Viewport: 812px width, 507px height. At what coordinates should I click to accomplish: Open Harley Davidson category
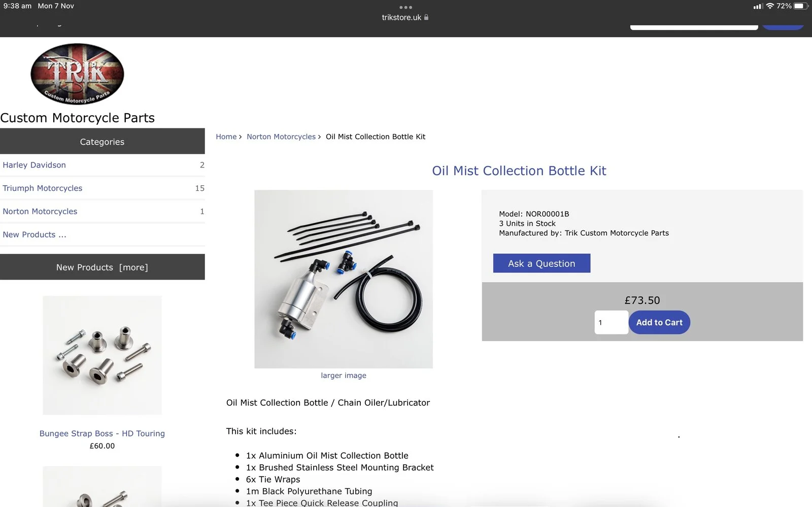(x=35, y=165)
